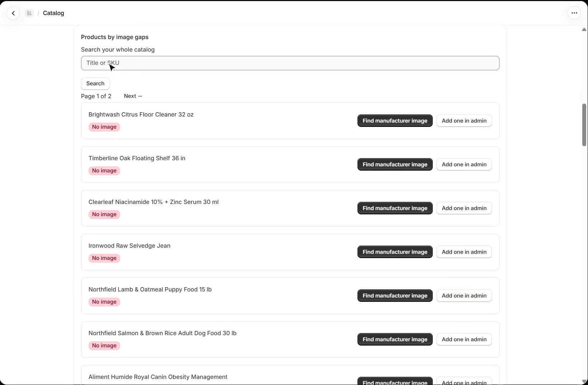Viewport: 588px width, 385px height.
Task: Select the Ironwood Raw Selvedge Jean title
Action: (129, 246)
